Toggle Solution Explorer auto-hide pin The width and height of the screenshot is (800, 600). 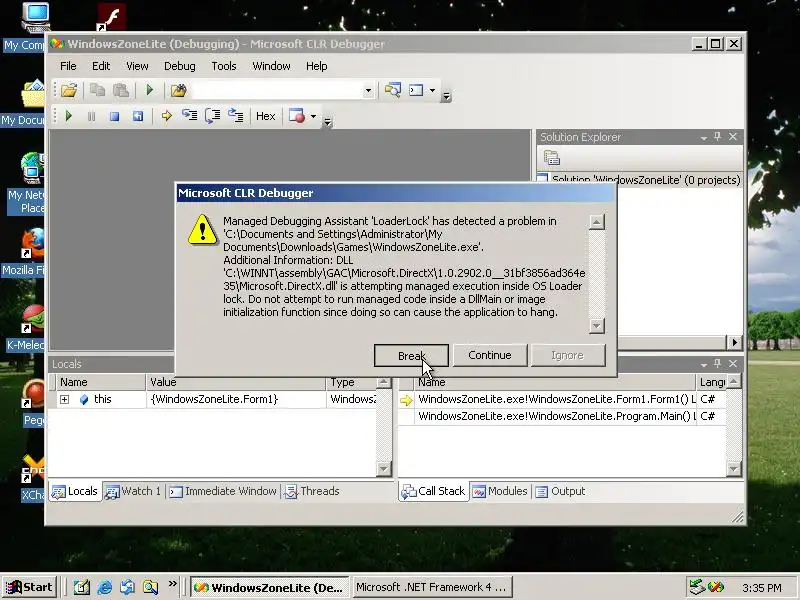(718, 137)
